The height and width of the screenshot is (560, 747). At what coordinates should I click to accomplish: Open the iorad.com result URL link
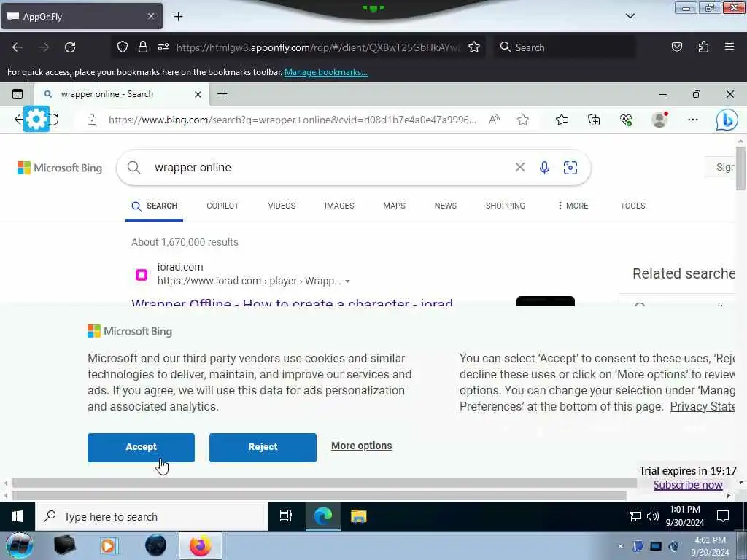pos(249,281)
